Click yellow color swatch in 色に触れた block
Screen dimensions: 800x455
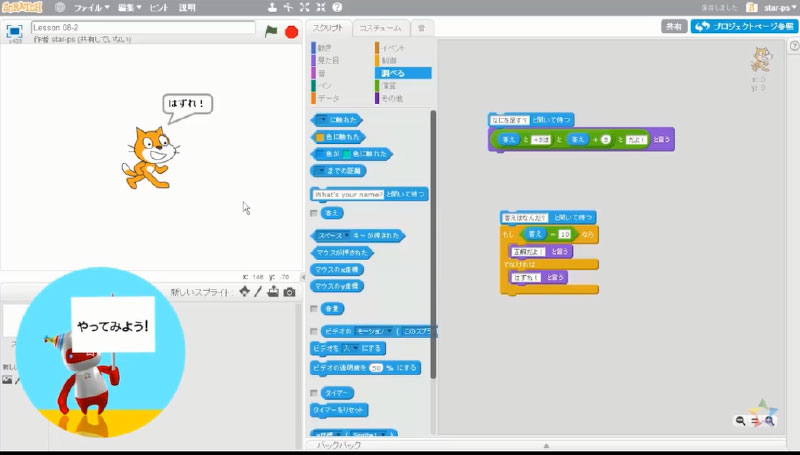(320, 137)
